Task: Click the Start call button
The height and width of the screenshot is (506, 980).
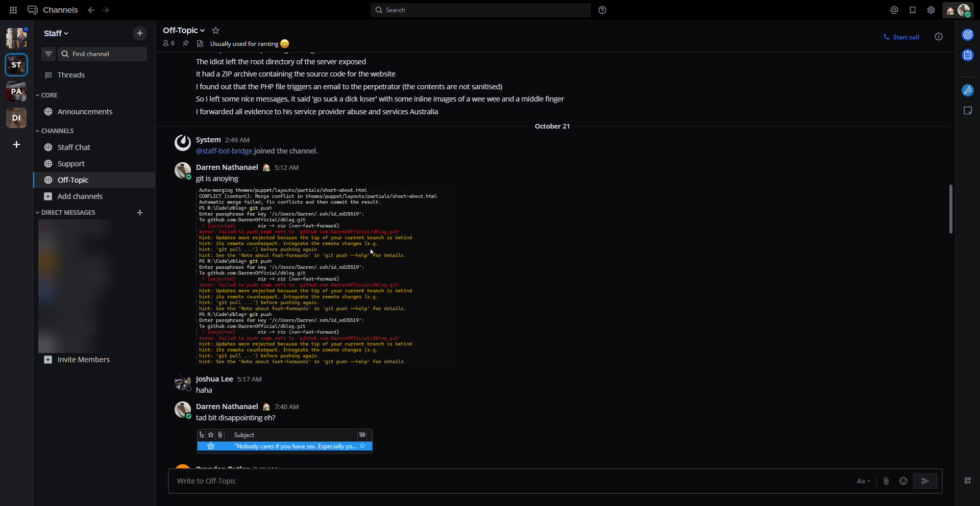Action: click(901, 37)
